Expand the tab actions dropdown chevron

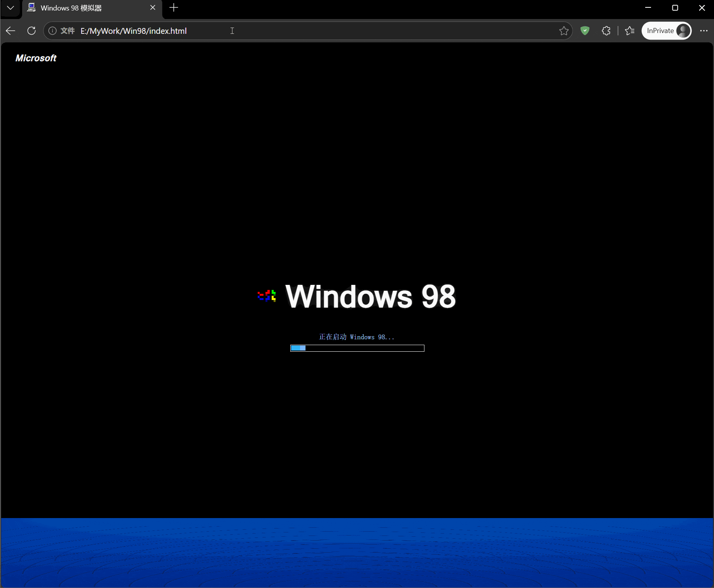click(10, 8)
